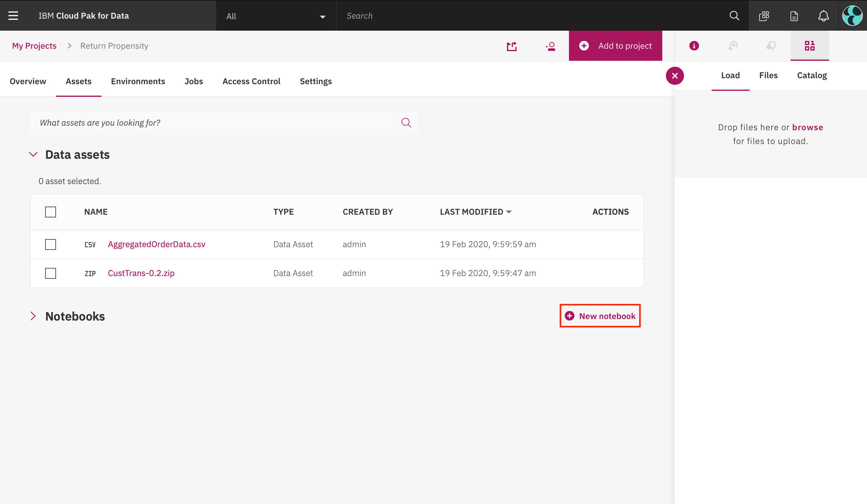Click the export project icon
This screenshot has width=867, height=504.
[x=511, y=46]
